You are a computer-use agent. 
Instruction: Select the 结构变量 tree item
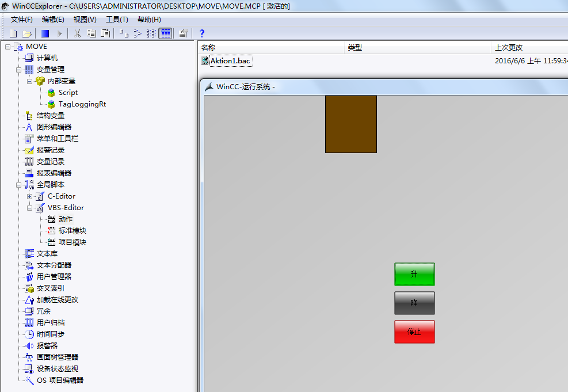50,116
